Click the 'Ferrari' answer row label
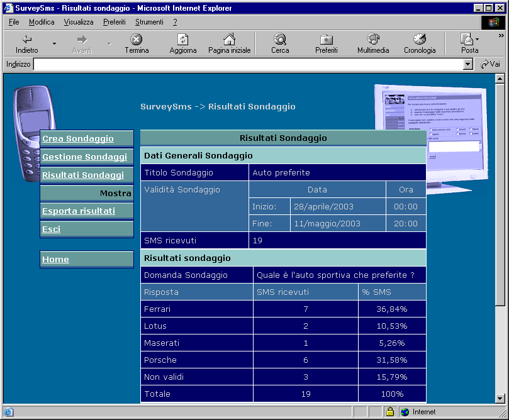The width and height of the screenshot is (509, 420). 157,309
